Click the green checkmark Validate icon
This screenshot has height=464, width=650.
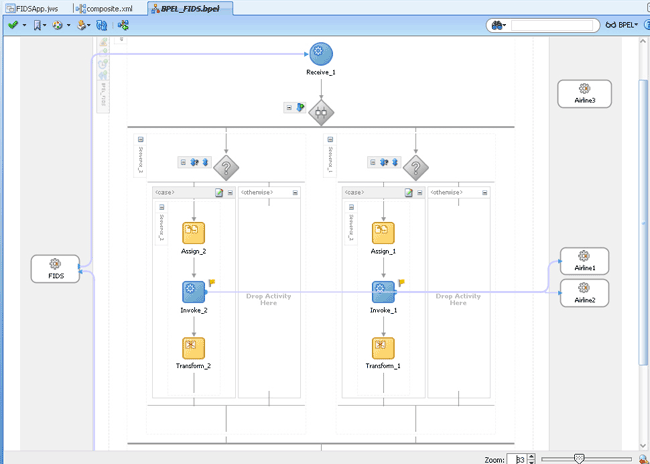[13, 25]
